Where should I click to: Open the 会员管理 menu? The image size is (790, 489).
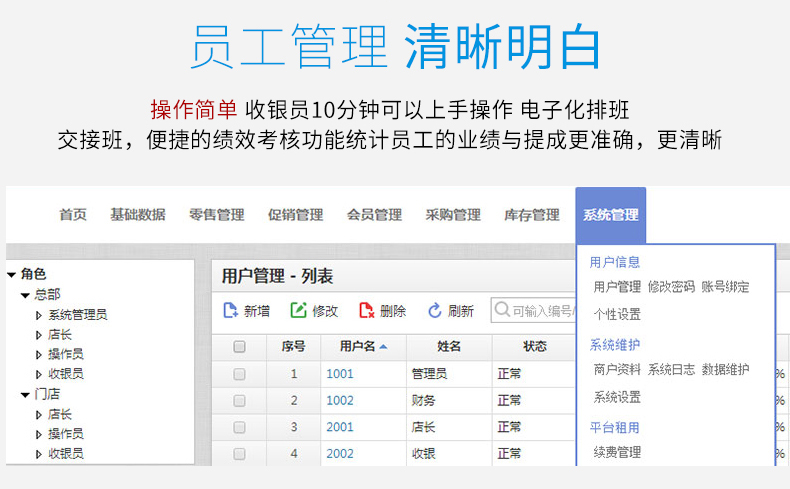tap(374, 215)
